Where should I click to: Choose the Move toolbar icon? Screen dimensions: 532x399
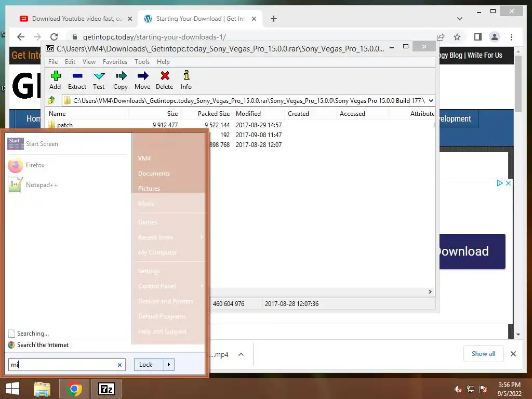coord(142,80)
